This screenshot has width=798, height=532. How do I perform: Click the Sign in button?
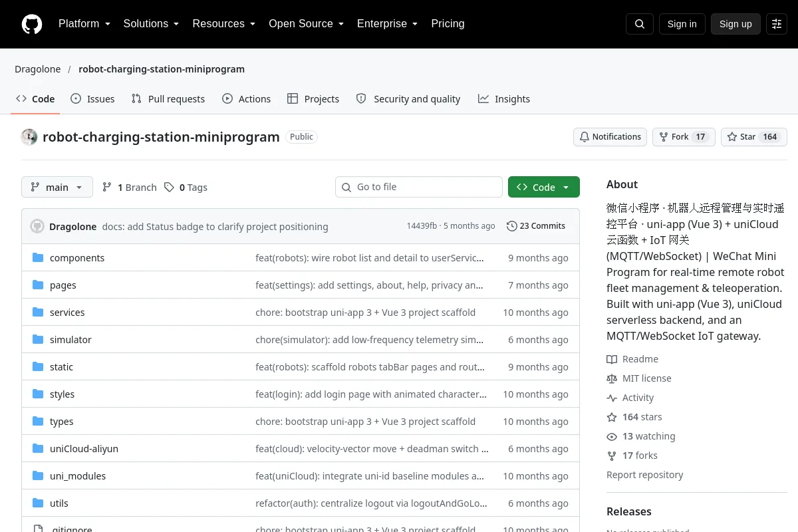[x=682, y=24]
